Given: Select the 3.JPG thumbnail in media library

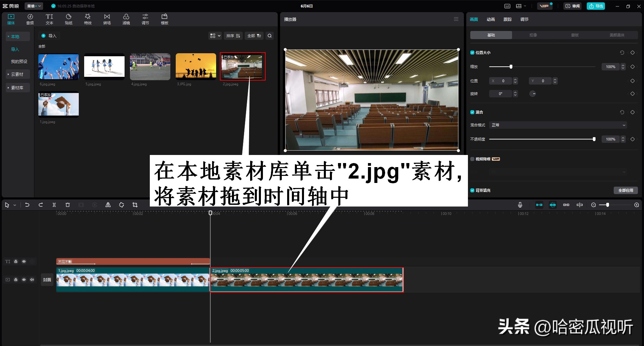Looking at the screenshot, I should pyautogui.click(x=196, y=66).
